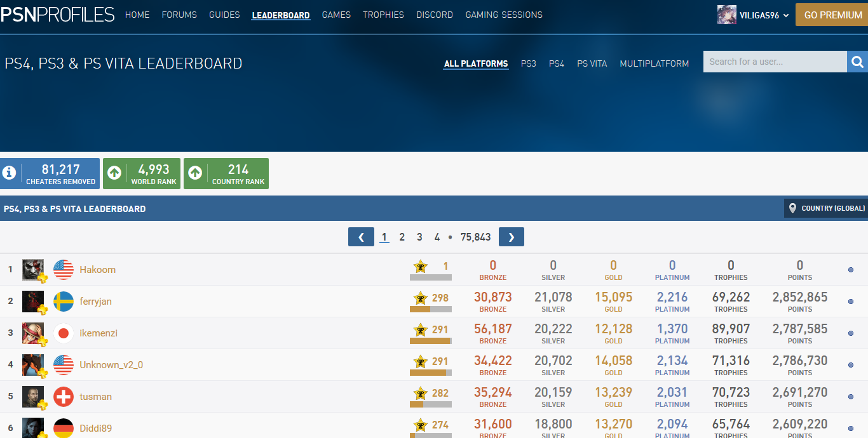Click the VILIGAS96 user avatar
The image size is (868, 438).
pyautogui.click(x=727, y=15)
